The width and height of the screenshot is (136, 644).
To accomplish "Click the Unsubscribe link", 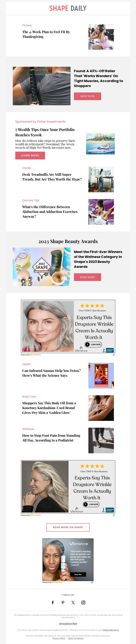I will click(x=68, y=624).
